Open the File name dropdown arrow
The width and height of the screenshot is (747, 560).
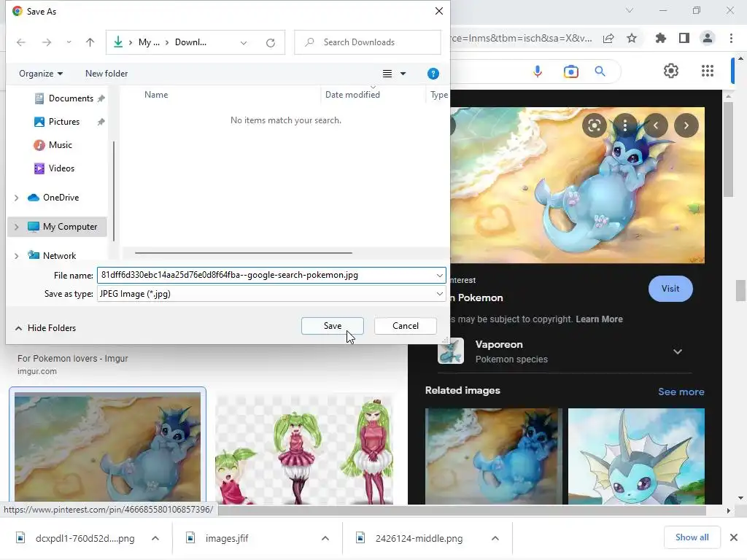point(440,275)
